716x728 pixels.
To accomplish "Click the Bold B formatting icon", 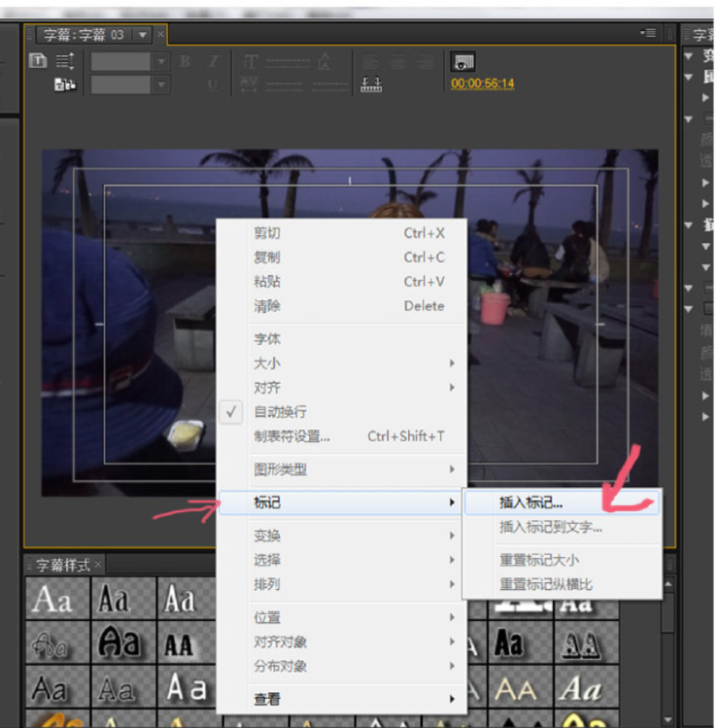I will 186,61.
